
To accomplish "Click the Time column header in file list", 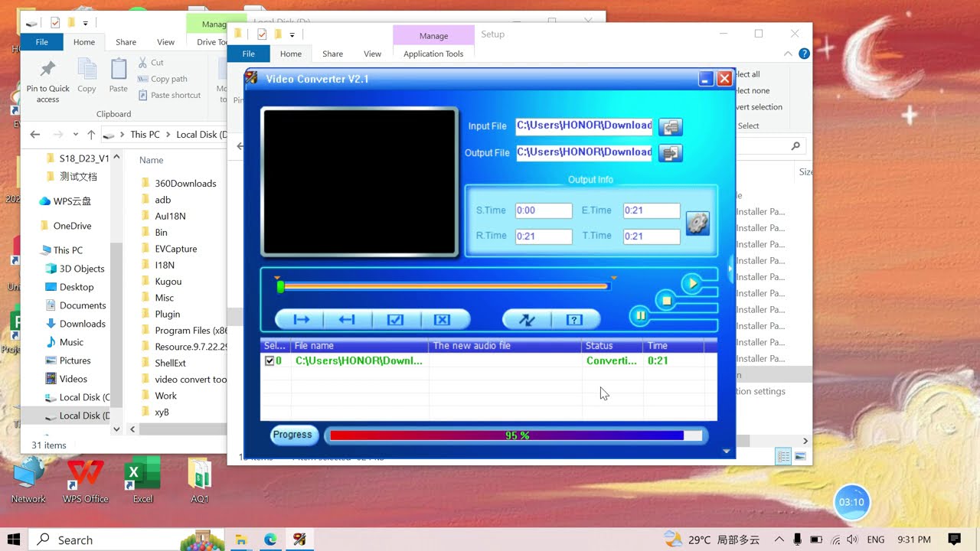I will [x=674, y=346].
